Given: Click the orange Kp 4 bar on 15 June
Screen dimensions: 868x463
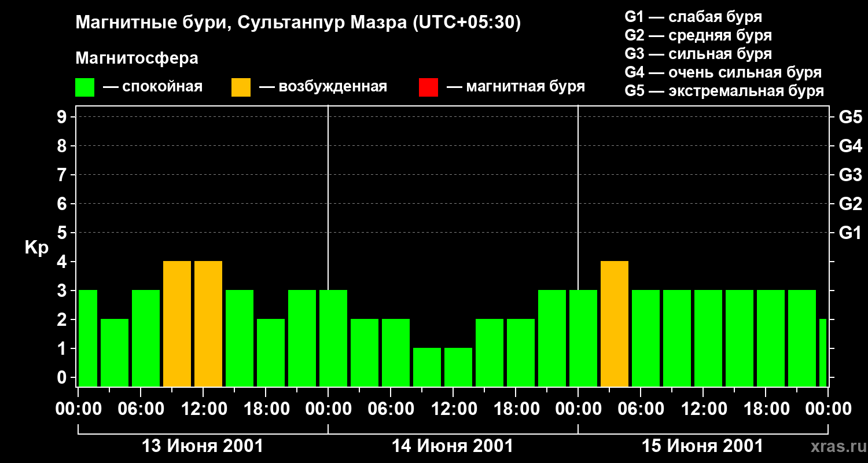Looking at the screenshot, I should pos(615,324).
